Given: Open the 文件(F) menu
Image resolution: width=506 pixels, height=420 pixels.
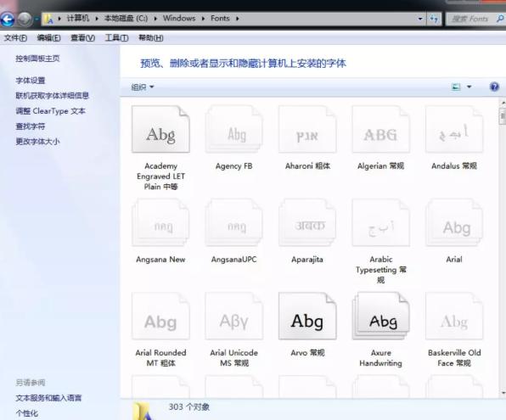Looking at the screenshot, I should click(15, 37).
